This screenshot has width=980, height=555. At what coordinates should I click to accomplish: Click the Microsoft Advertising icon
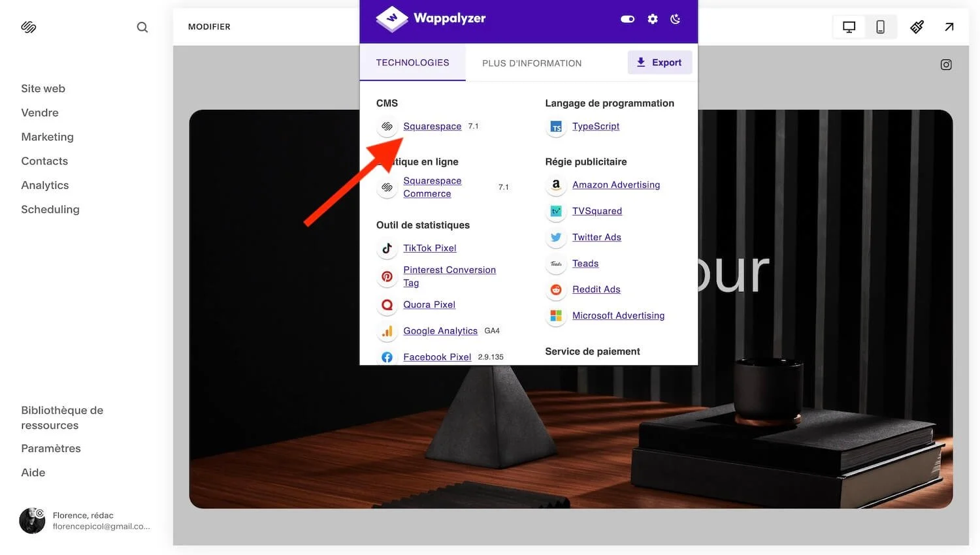[x=556, y=315]
